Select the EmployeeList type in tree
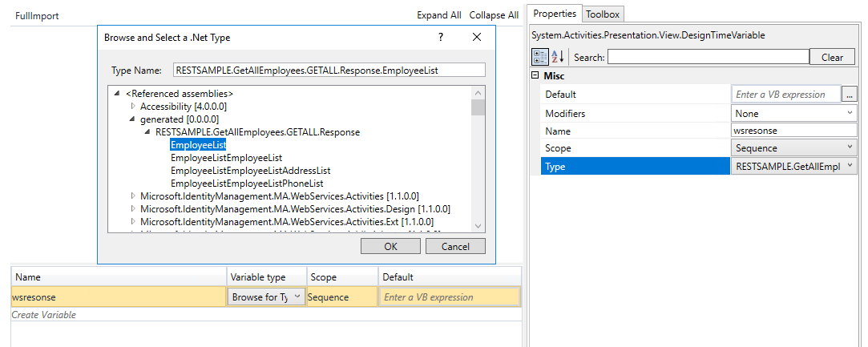Image resolution: width=868 pixels, height=347 pixels. [x=198, y=144]
